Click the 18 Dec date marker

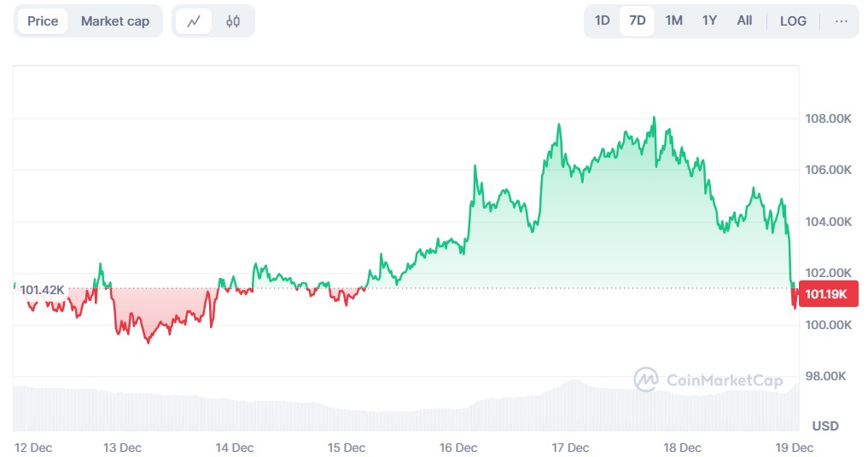683,448
